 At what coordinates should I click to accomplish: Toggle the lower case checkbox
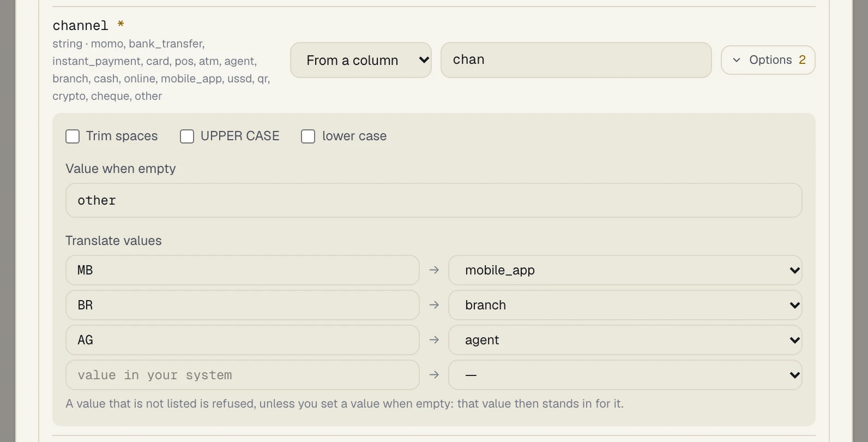pos(308,136)
